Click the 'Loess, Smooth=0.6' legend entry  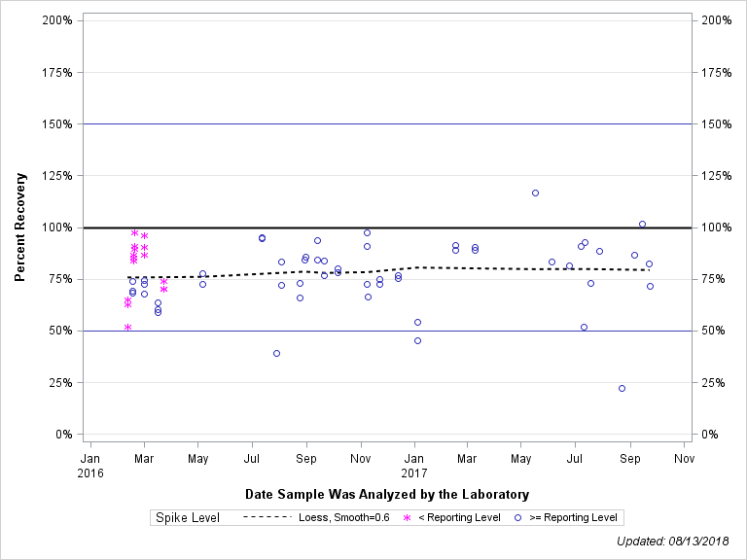[344, 517]
